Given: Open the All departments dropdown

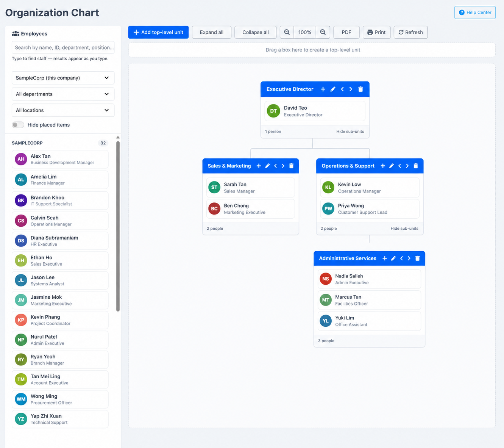Looking at the screenshot, I should 63,94.
